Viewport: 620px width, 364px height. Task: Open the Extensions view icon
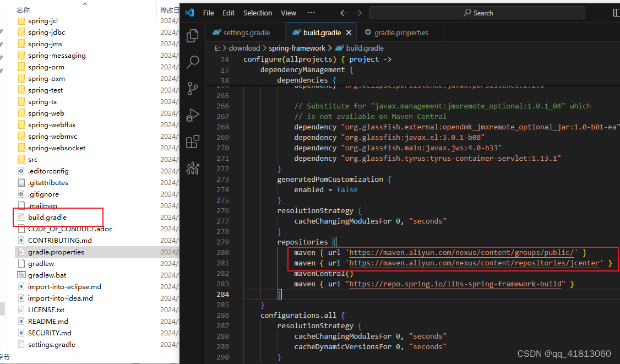[x=193, y=142]
